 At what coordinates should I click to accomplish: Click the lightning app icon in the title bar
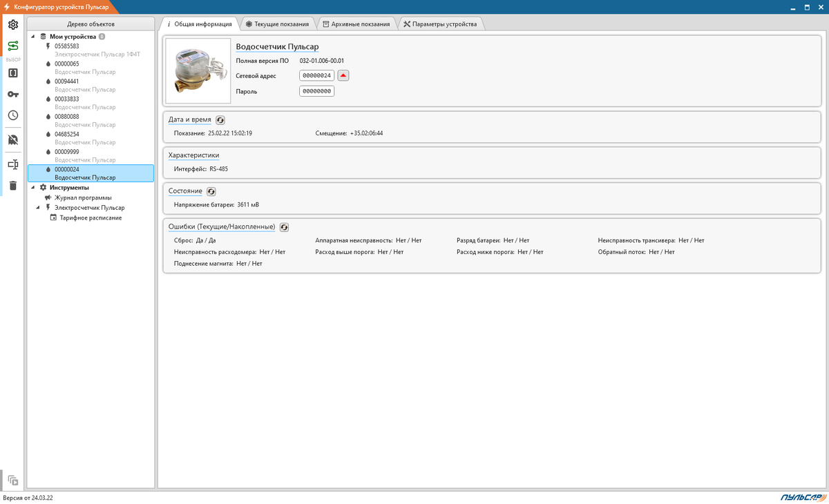[7, 7]
